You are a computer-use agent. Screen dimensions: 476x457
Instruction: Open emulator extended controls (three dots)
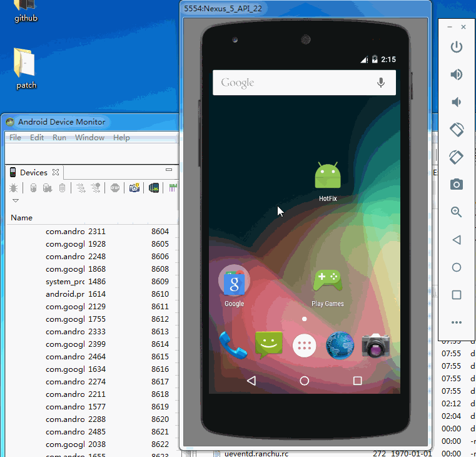(456, 322)
